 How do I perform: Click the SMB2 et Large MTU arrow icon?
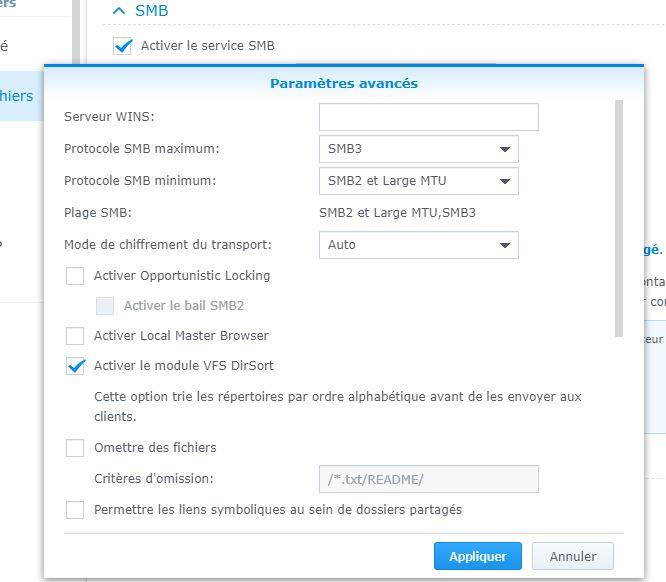(x=504, y=182)
